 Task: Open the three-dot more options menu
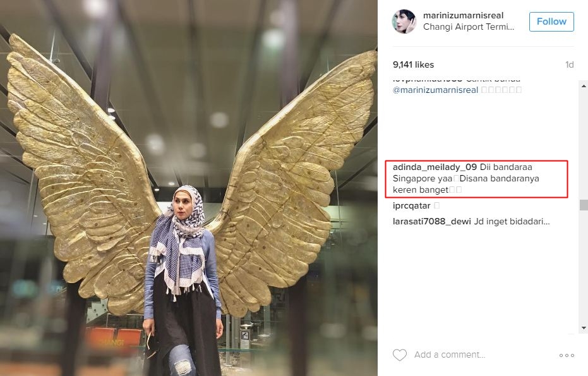click(x=567, y=355)
